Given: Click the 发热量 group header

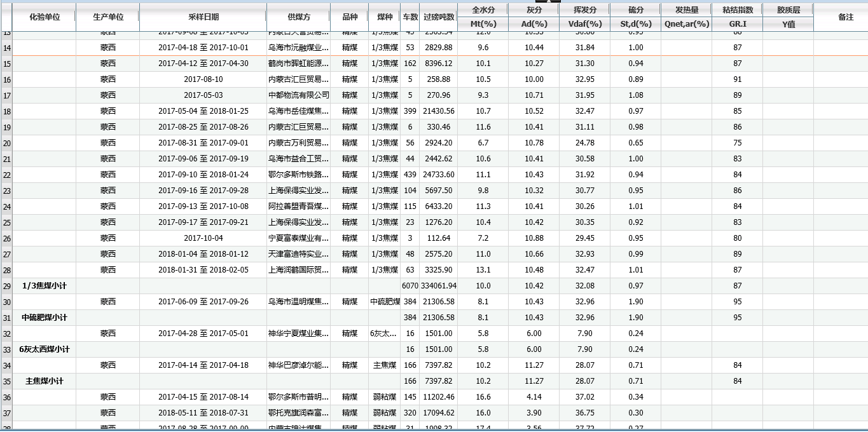Looking at the screenshot, I should (686, 10).
